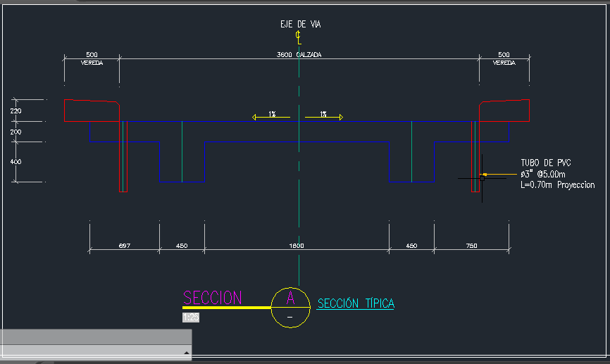610x364 pixels.
Task: Pick the '1800' bottom dimension text
Action: 297,246
